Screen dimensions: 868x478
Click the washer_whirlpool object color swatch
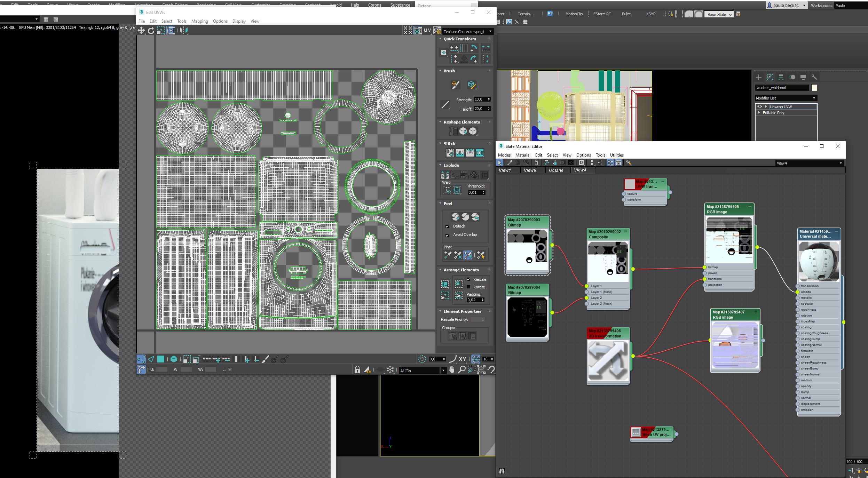pyautogui.click(x=814, y=88)
